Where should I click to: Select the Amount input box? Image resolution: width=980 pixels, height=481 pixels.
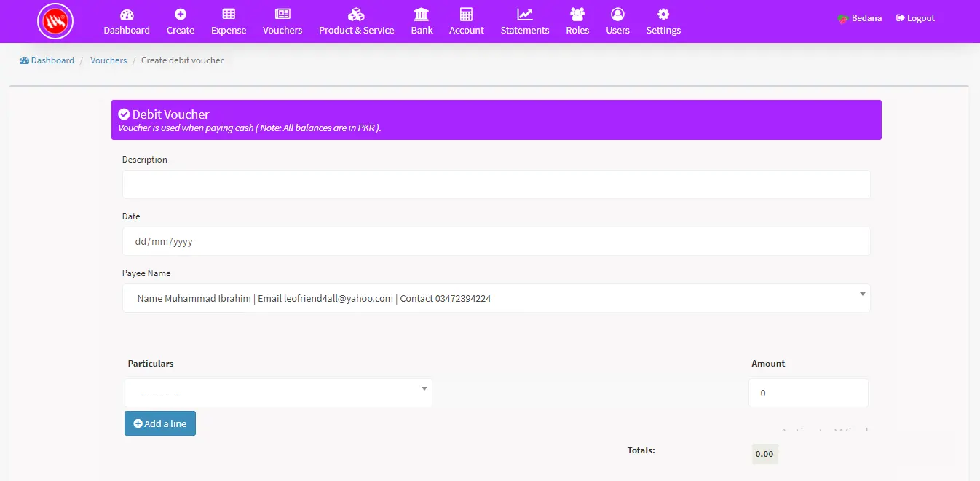click(x=808, y=393)
